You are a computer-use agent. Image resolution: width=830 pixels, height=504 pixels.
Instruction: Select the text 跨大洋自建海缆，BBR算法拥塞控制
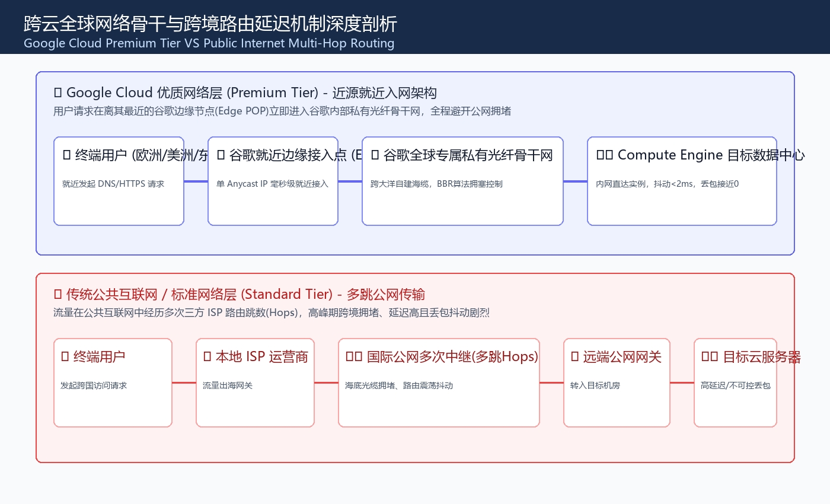tap(437, 184)
